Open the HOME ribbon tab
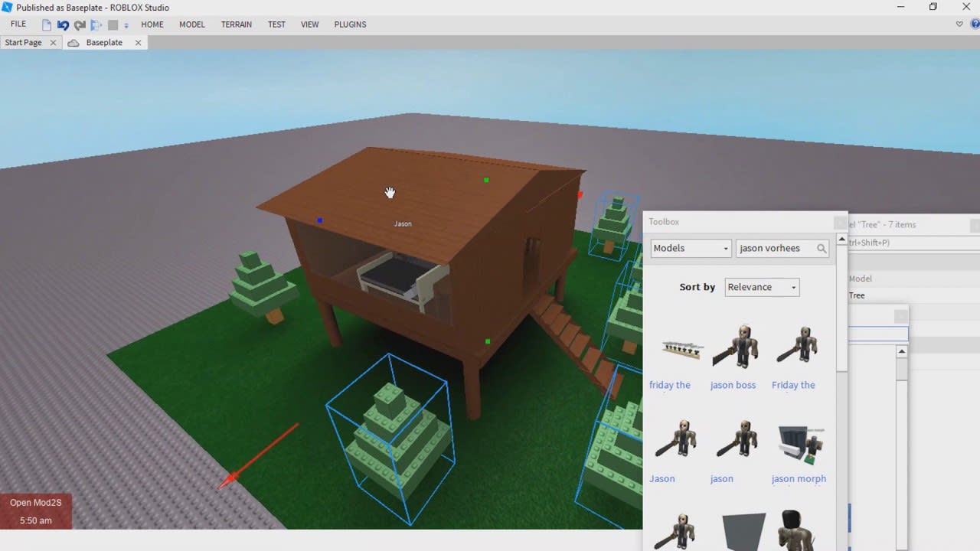The width and height of the screenshot is (980, 551). point(152,24)
